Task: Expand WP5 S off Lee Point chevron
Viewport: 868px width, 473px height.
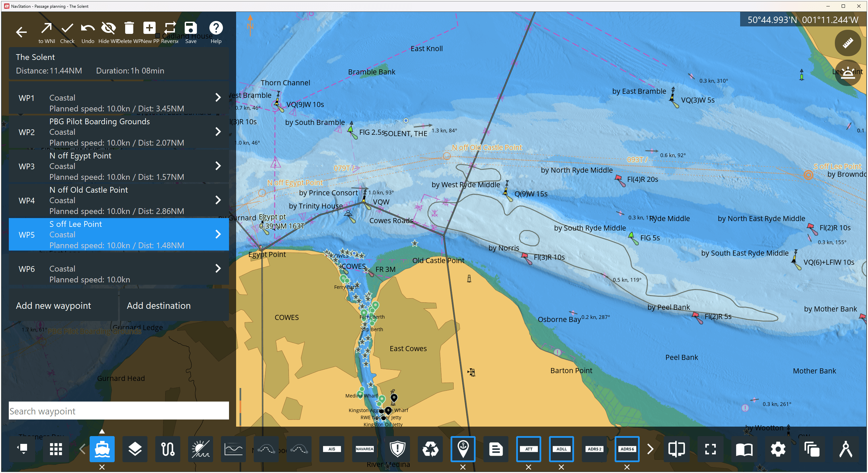Action: point(218,234)
